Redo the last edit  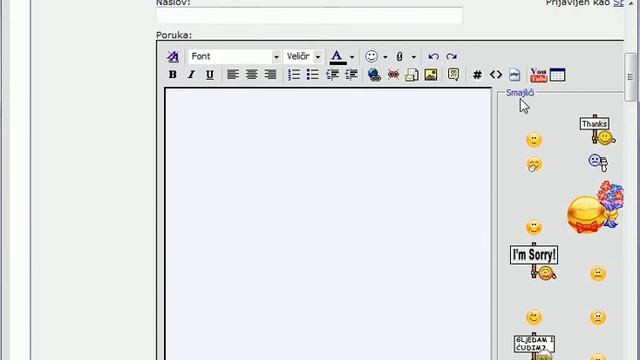coord(451,56)
